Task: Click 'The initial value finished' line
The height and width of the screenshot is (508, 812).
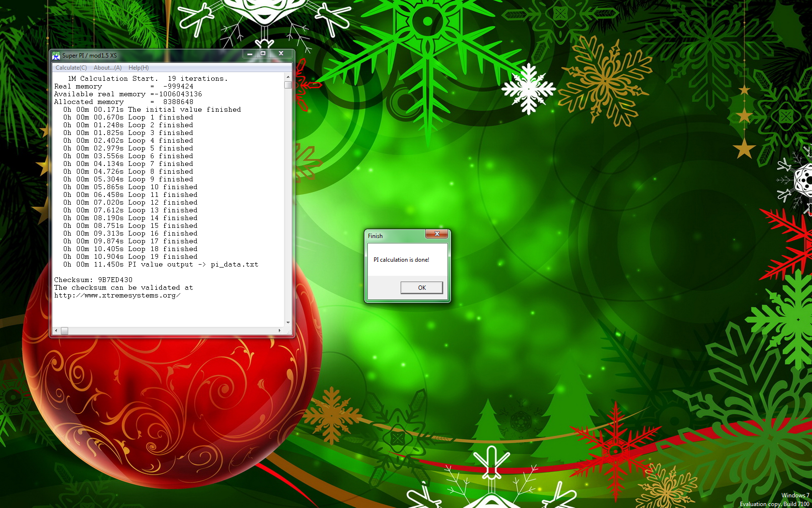Action: [152, 109]
